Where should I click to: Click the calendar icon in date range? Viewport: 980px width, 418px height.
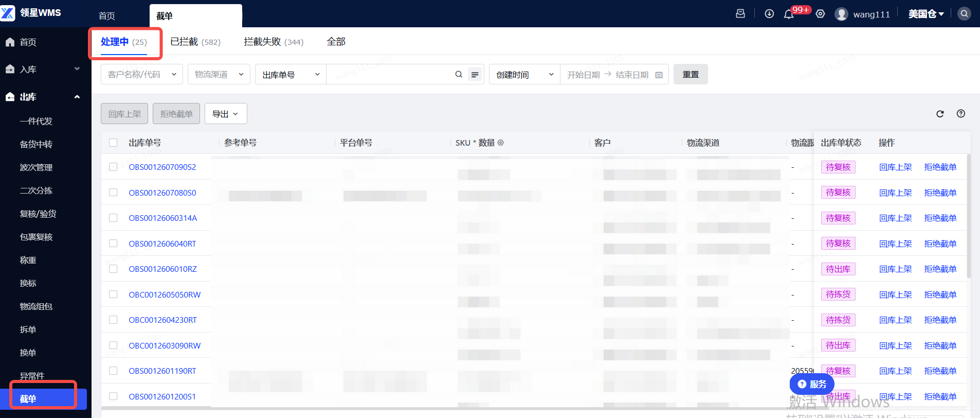coord(659,75)
